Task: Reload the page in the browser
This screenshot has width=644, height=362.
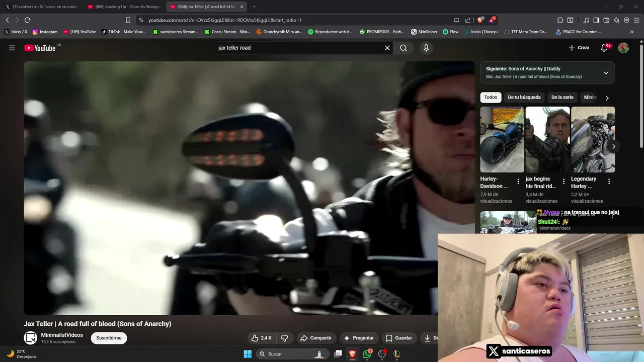Action: tap(27, 20)
